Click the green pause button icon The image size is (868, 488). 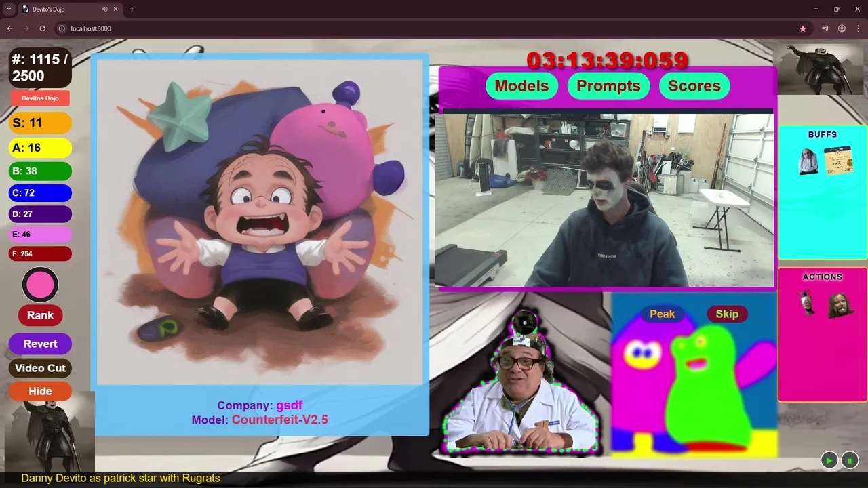[849, 460]
